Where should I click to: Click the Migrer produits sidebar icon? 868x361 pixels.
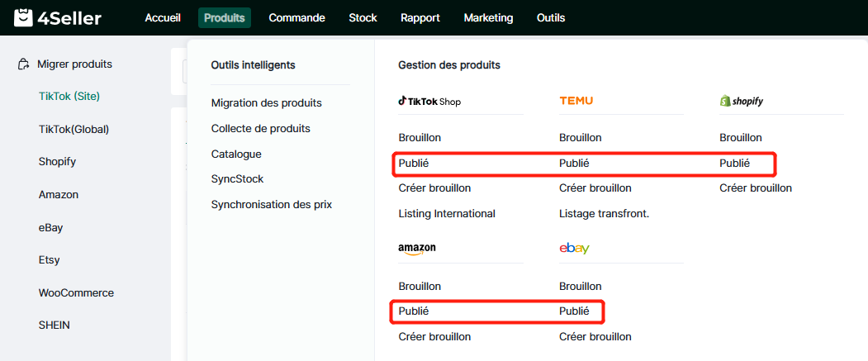(24, 64)
